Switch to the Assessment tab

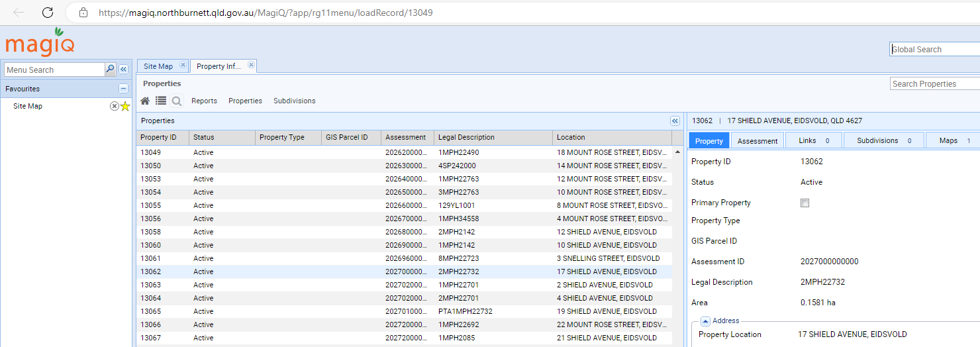point(758,141)
